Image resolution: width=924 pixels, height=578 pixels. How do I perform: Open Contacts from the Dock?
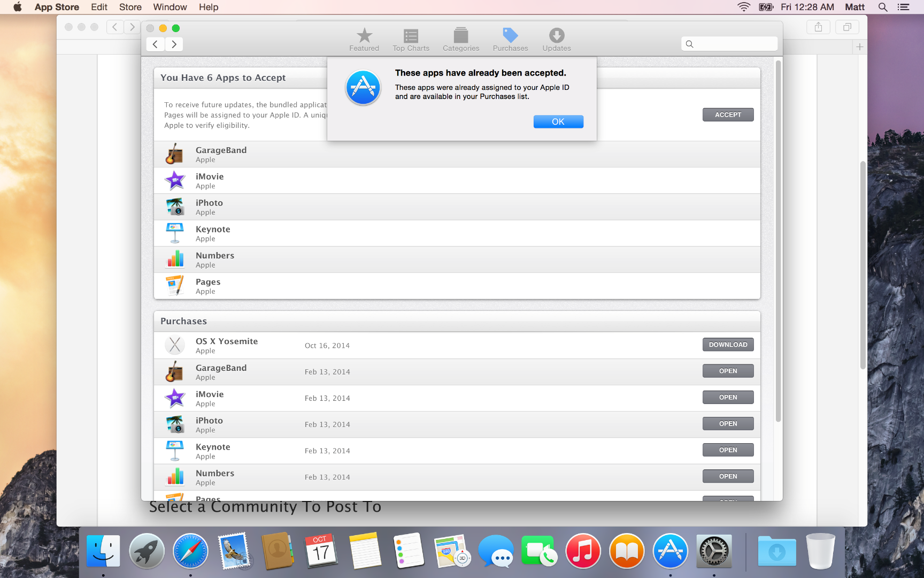[x=278, y=551]
